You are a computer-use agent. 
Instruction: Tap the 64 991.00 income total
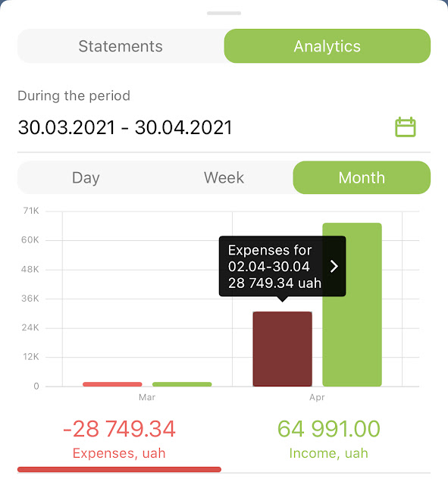[x=328, y=429]
